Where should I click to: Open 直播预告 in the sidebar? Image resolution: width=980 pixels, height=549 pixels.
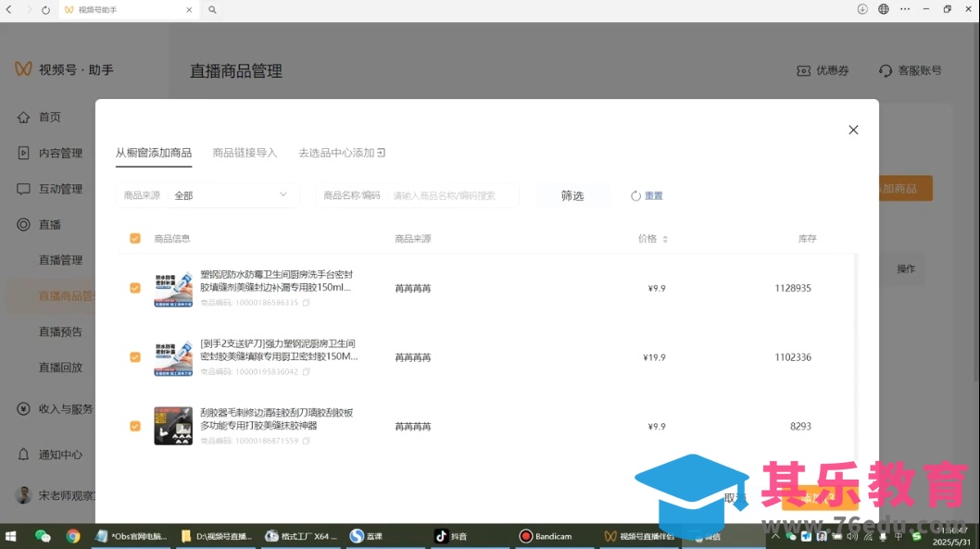[60, 331]
